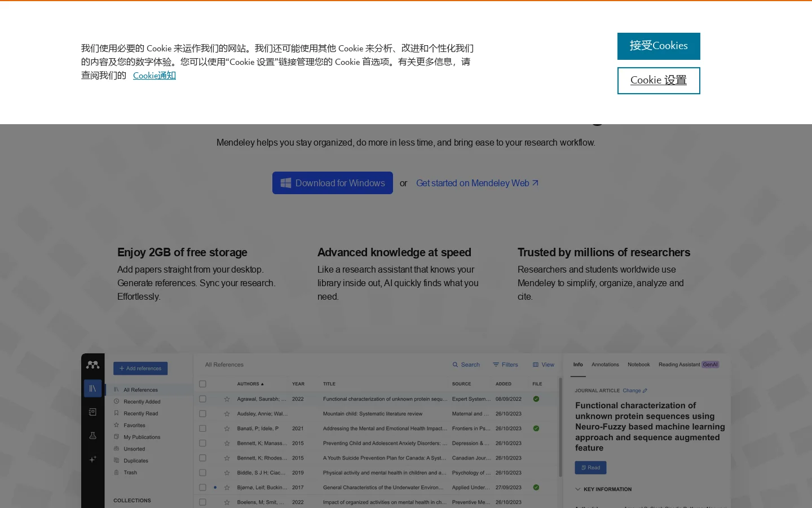This screenshot has width=812, height=508.
Task: Favorite the Audsley, Annie reference with its star
Action: click(227, 414)
